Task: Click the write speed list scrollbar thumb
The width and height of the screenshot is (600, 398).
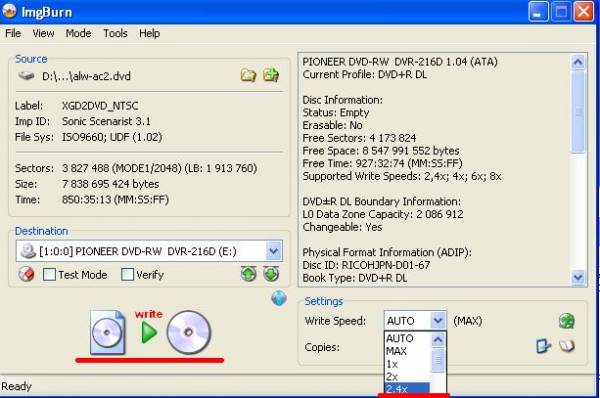Action: (x=438, y=360)
